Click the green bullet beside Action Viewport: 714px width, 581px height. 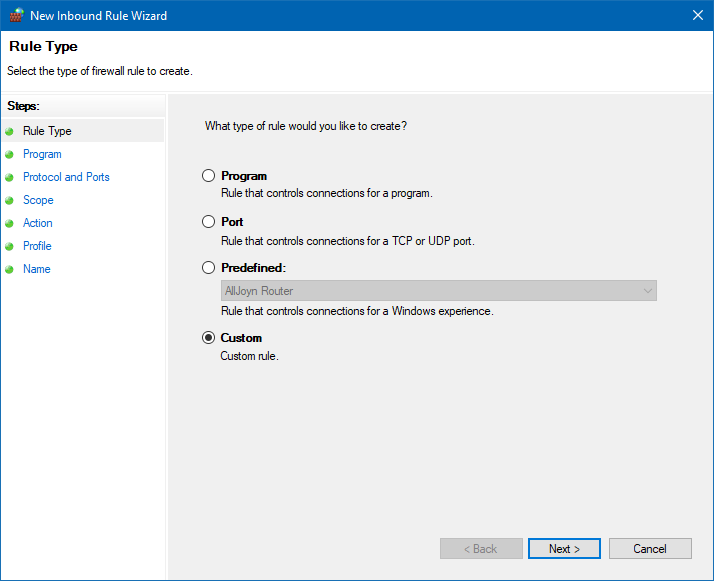(10, 223)
